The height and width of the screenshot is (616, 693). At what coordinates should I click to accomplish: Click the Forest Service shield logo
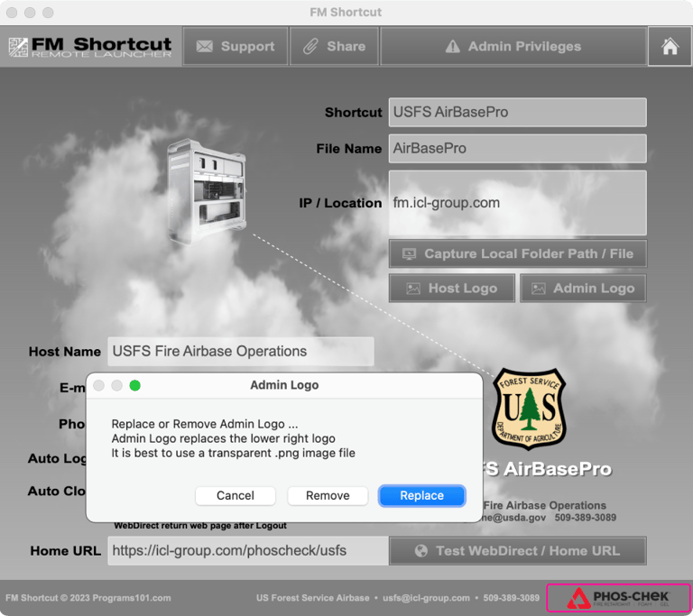[x=530, y=409]
